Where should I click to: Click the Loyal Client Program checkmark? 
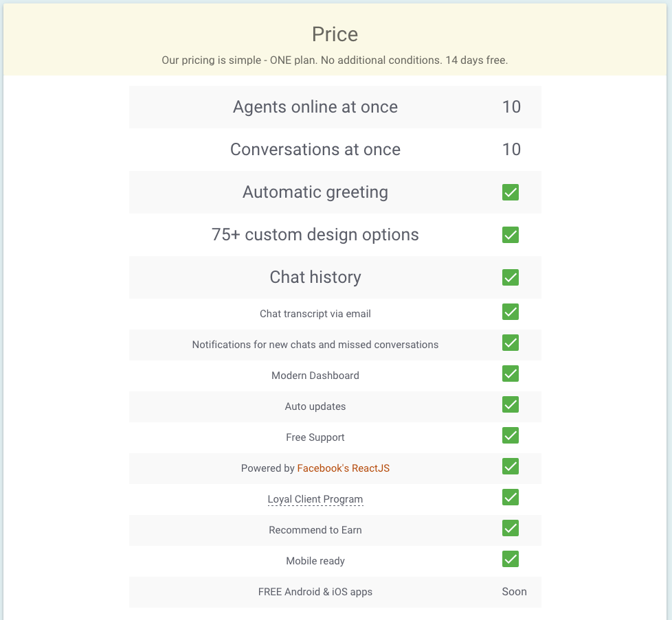[511, 498]
